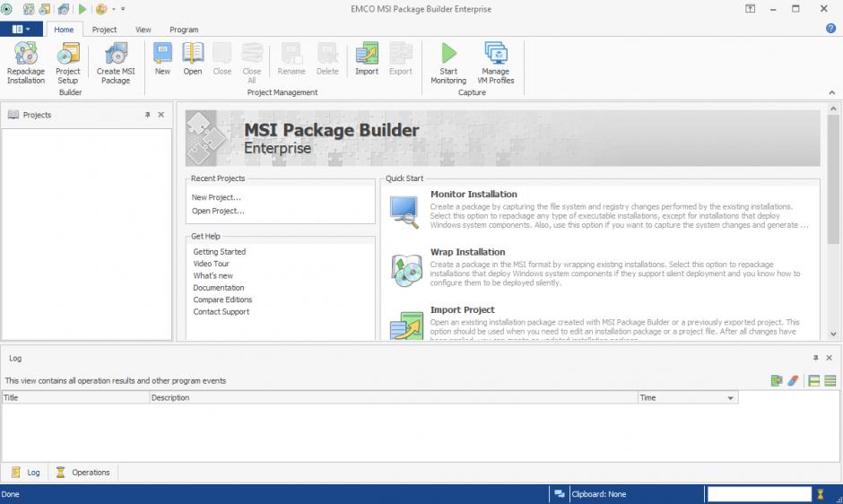The image size is (843, 504).
Task: Click the striped rows icon in the Log toolbar
Action: point(830,381)
